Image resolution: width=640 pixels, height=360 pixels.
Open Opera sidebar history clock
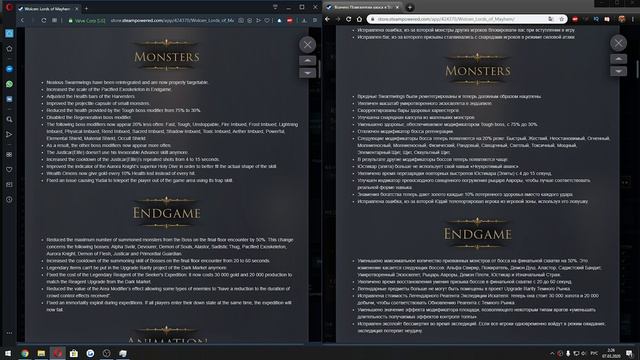(9, 200)
